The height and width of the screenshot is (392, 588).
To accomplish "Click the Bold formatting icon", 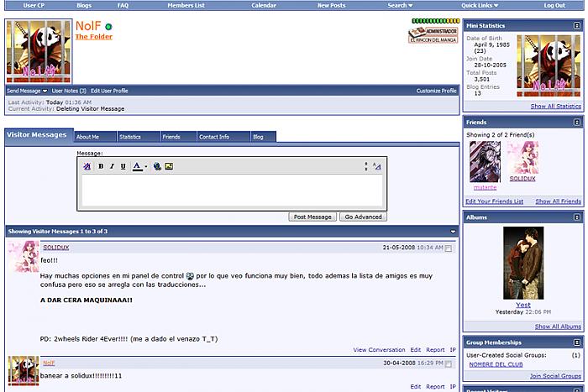I will pos(101,166).
